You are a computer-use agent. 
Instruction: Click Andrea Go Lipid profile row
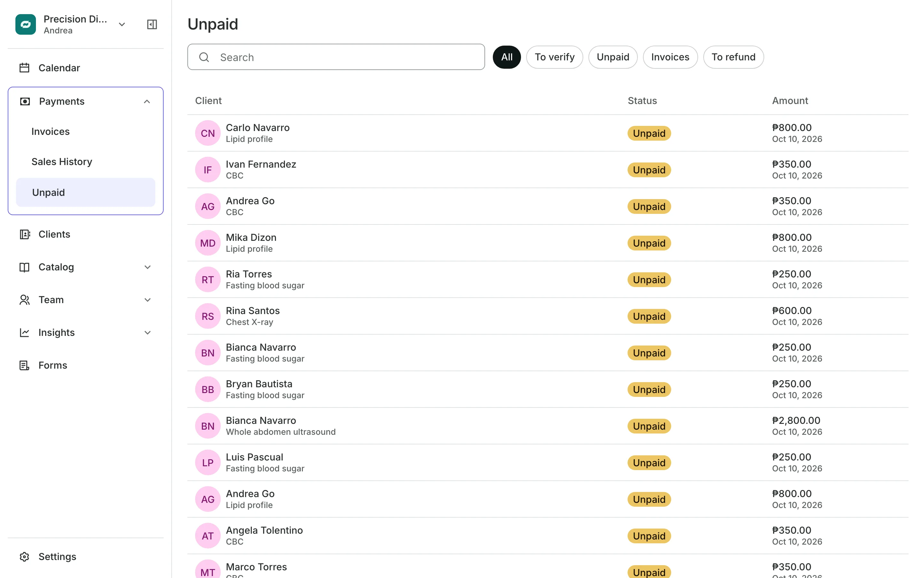[548, 499]
